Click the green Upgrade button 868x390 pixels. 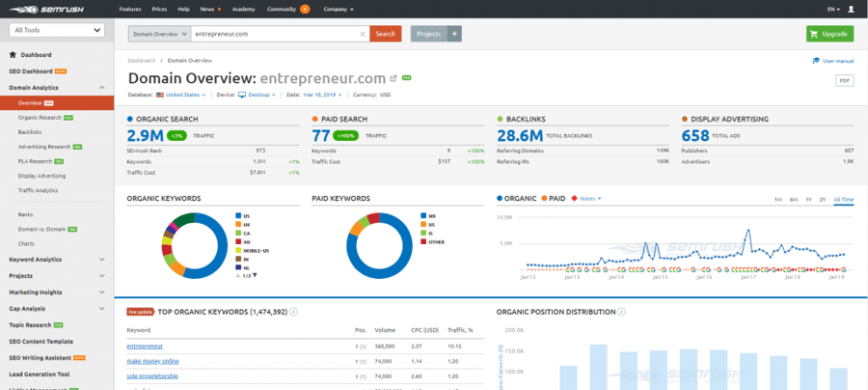pyautogui.click(x=829, y=34)
